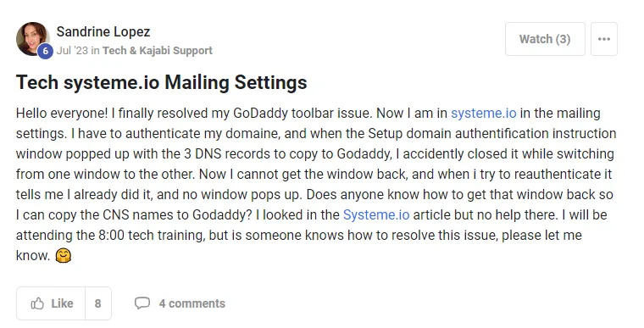The height and width of the screenshot is (328, 644).
Task: Open the Tech systeme.io Mailing Settings title
Action: (x=161, y=82)
